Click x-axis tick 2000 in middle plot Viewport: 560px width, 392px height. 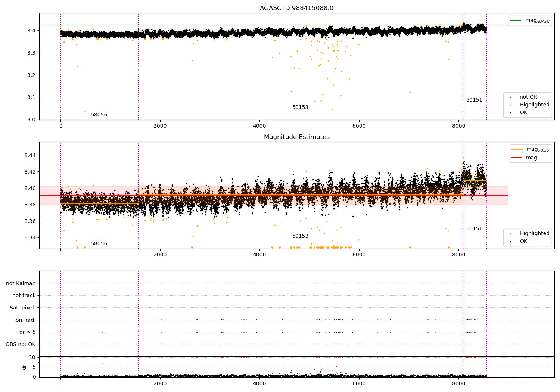[x=160, y=255]
